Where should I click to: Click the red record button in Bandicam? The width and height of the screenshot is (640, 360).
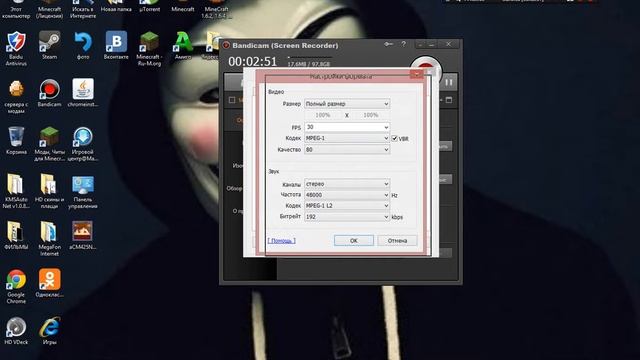coord(426,67)
